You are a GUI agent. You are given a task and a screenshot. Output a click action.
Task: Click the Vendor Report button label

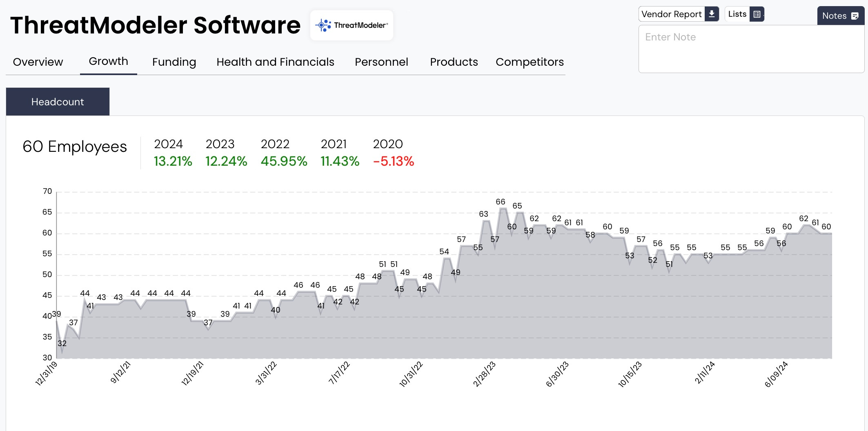(671, 14)
